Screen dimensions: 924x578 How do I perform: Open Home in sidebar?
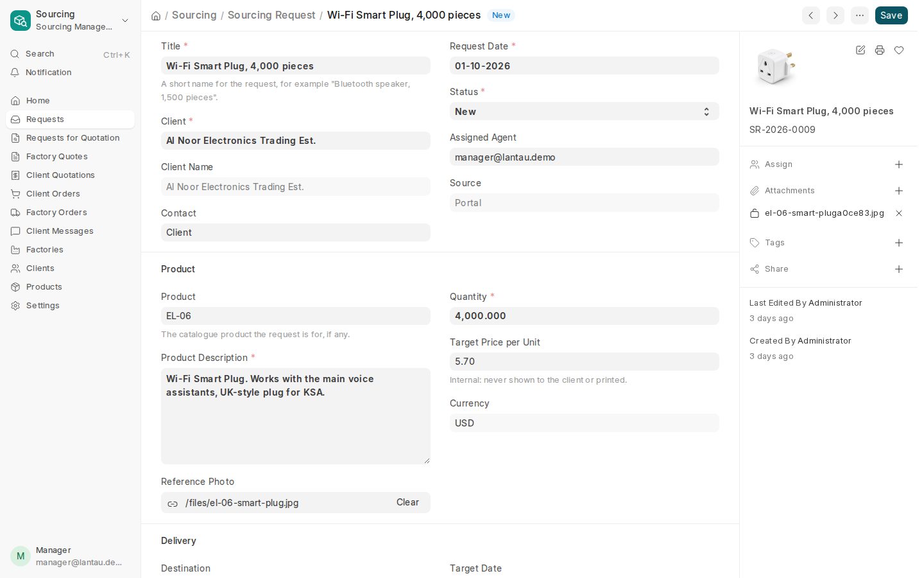(71, 101)
